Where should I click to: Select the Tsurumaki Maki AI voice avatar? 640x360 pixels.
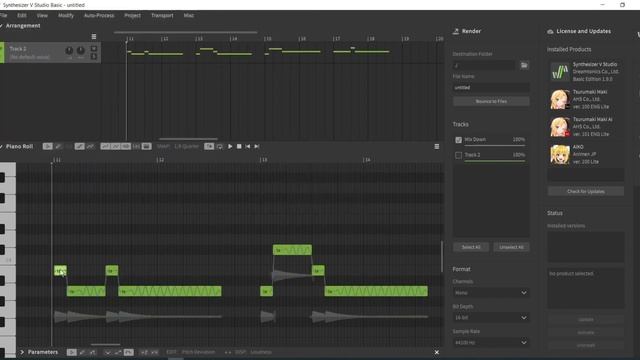tap(560, 127)
